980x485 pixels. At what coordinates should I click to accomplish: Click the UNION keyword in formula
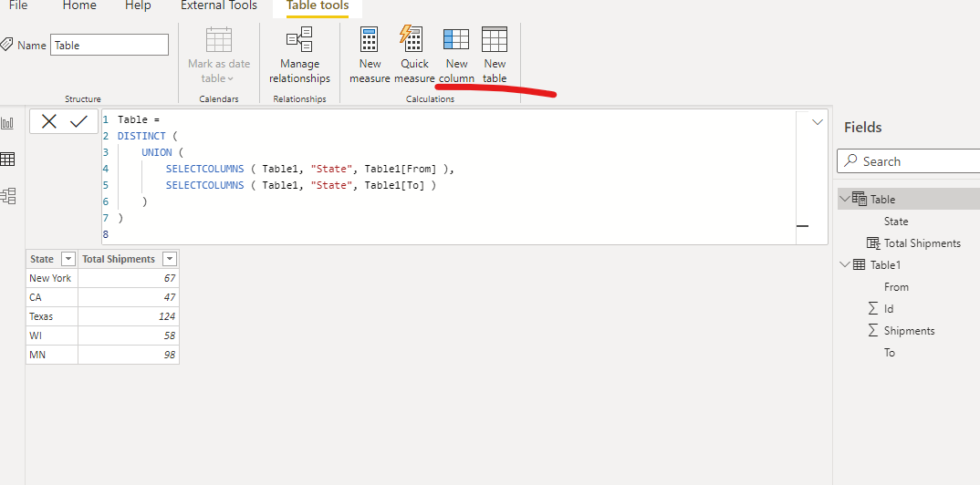(156, 152)
